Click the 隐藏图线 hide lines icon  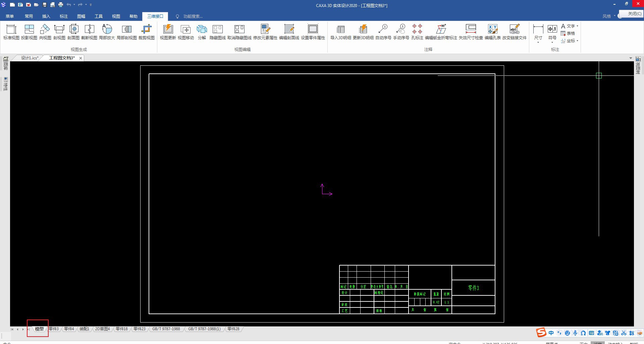pyautogui.click(x=217, y=32)
